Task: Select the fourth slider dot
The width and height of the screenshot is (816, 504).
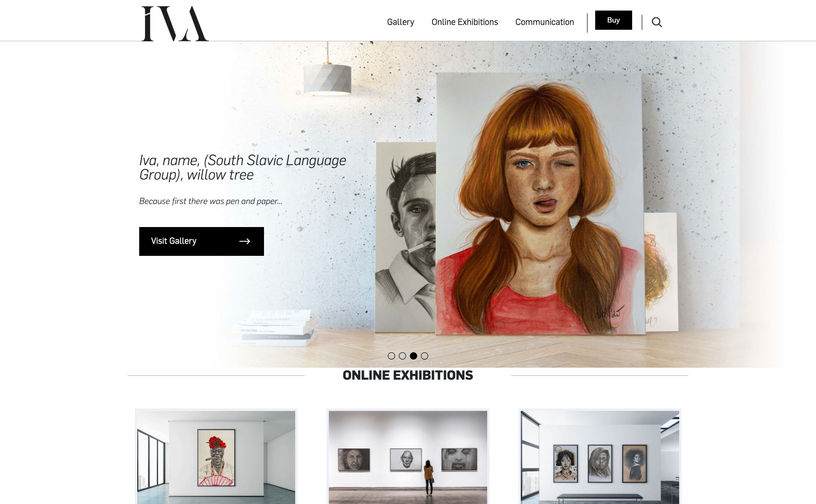Action: point(424,356)
